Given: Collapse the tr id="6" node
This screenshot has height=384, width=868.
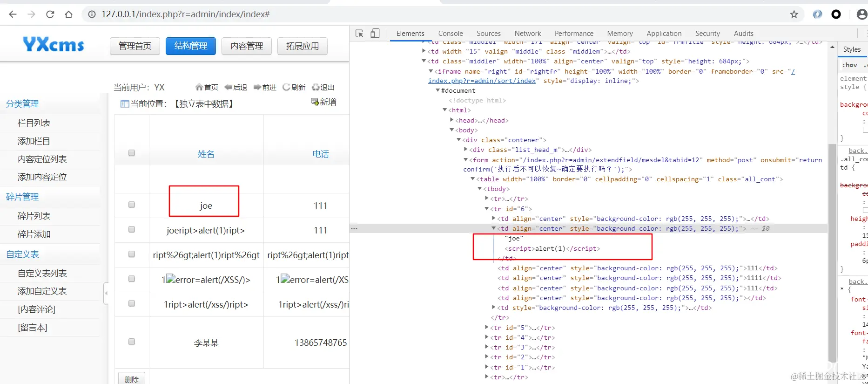Looking at the screenshot, I should tap(487, 209).
